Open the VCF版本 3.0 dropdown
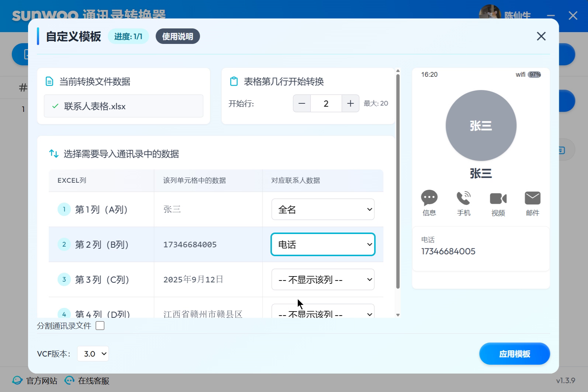Image resolution: width=588 pixels, height=392 pixels. [x=93, y=354]
